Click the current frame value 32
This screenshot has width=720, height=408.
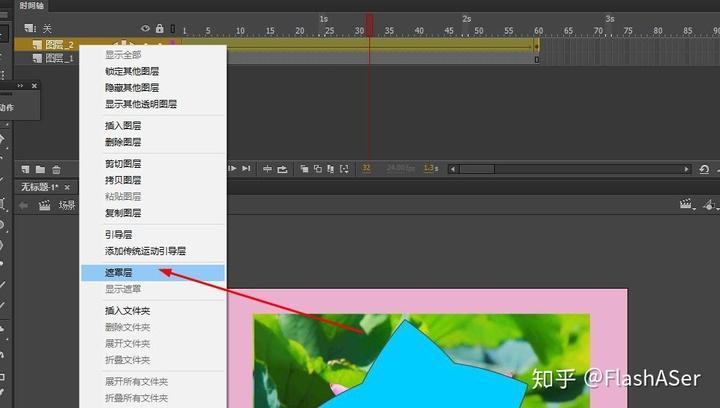coord(366,168)
